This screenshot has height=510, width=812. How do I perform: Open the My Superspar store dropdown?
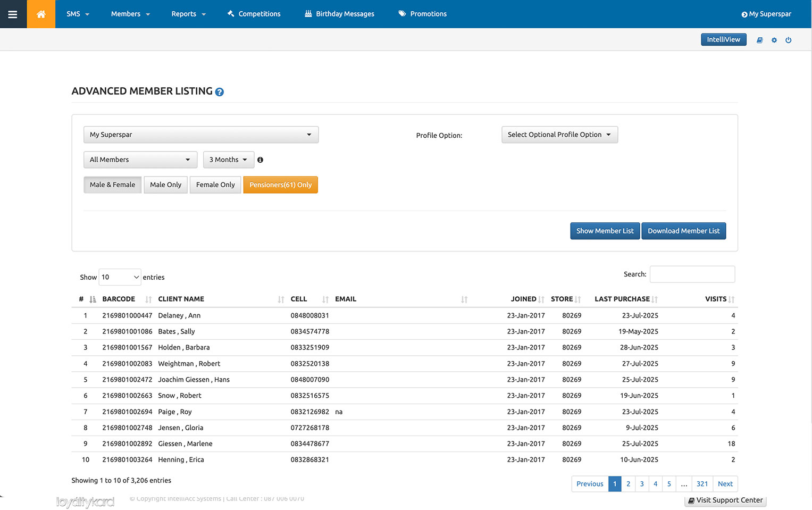pyautogui.click(x=201, y=135)
